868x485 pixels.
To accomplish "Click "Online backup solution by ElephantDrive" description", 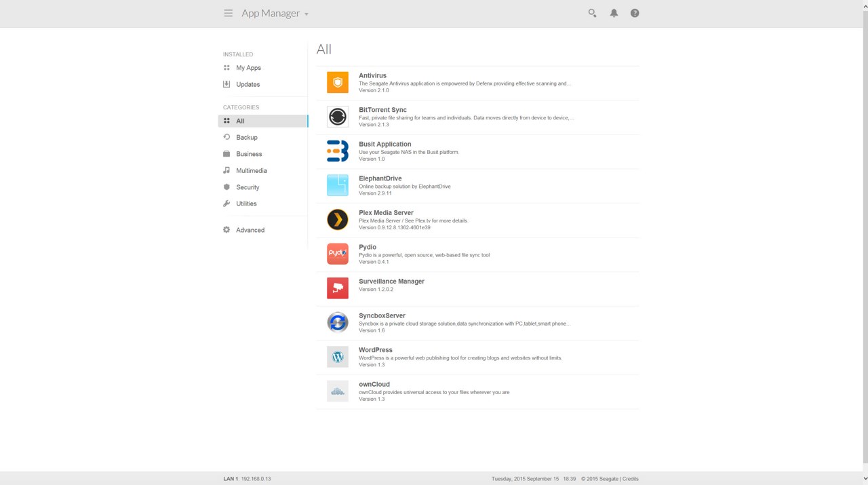I will [405, 187].
